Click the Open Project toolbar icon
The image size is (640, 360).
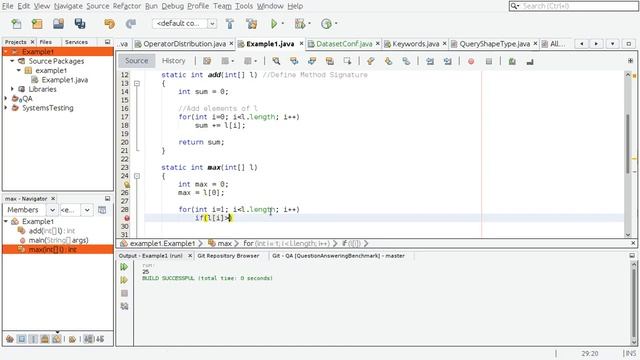pos(58,24)
